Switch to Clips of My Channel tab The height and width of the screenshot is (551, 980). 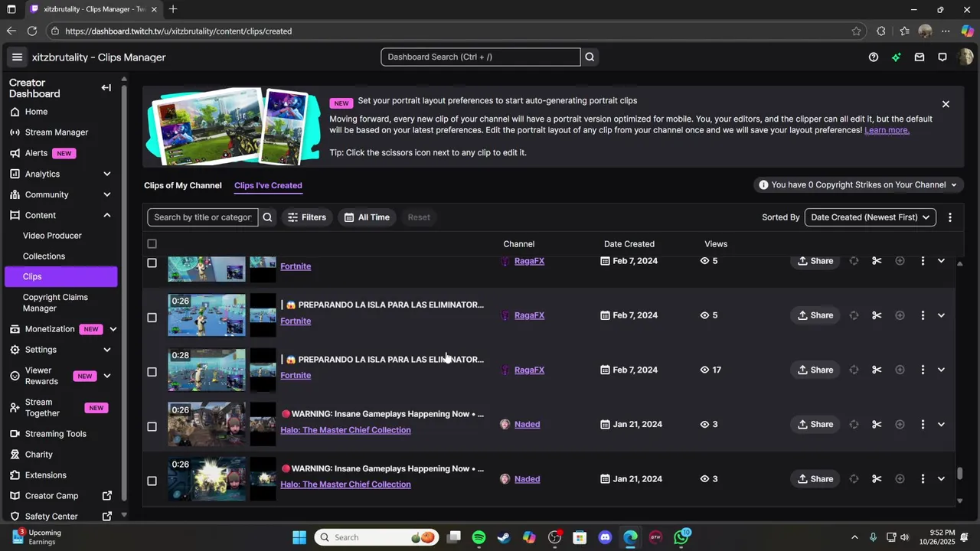pos(183,185)
